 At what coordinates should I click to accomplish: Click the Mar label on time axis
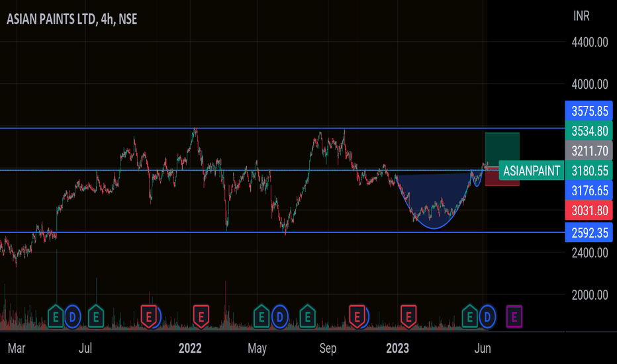point(17,348)
